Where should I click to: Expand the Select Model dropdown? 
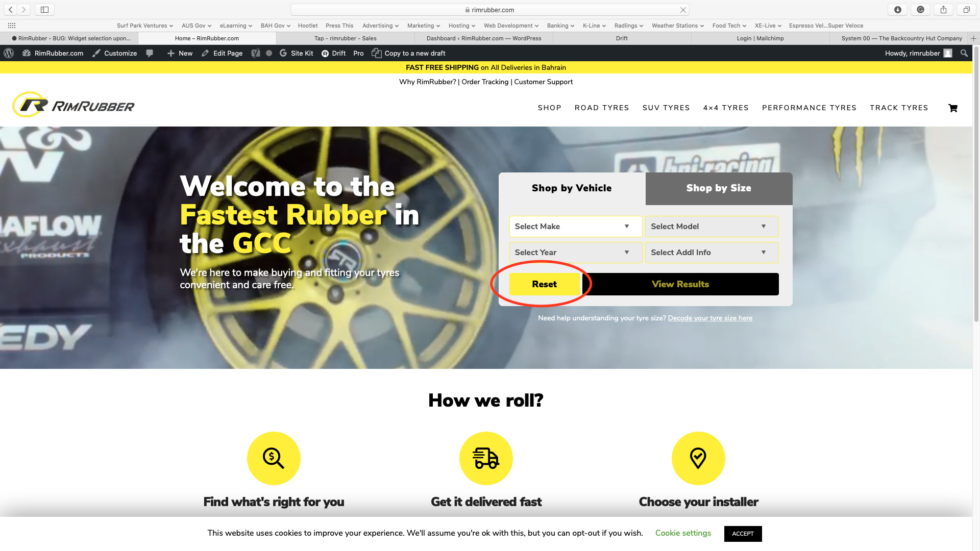(x=712, y=227)
